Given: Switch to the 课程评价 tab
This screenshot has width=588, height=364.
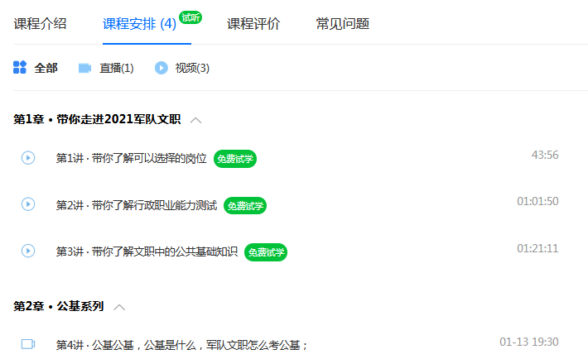Looking at the screenshot, I should tap(253, 24).
